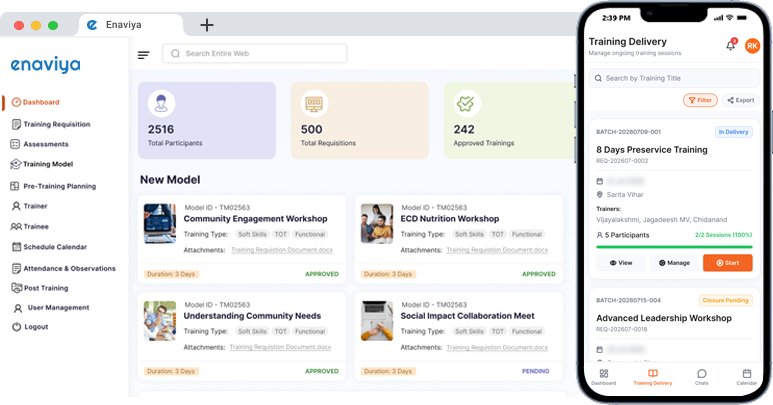Open Training Model sidebar entry
This screenshot has height=405, width=773.
(x=42, y=164)
